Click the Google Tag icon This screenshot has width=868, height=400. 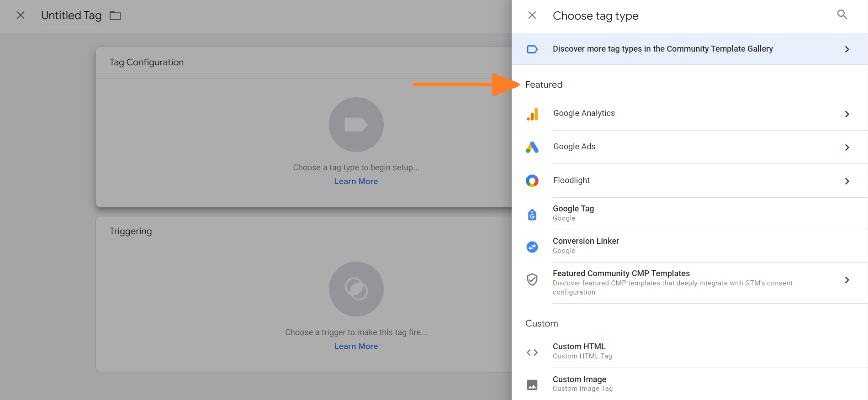(532, 215)
